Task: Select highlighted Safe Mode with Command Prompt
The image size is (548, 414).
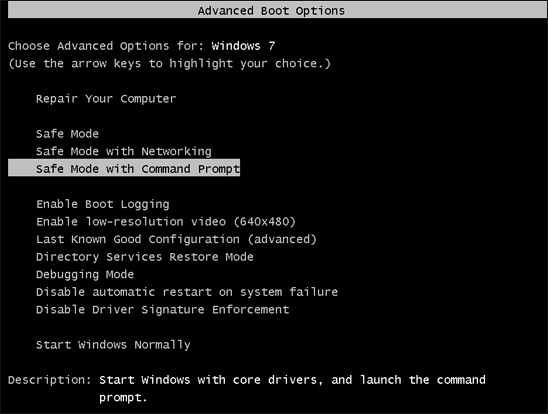Action: point(124,168)
